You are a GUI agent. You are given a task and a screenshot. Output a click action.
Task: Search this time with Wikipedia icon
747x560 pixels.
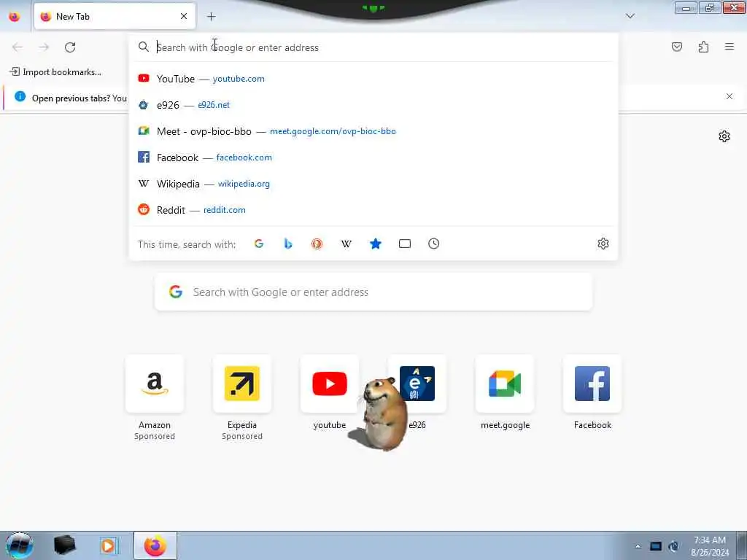347,244
